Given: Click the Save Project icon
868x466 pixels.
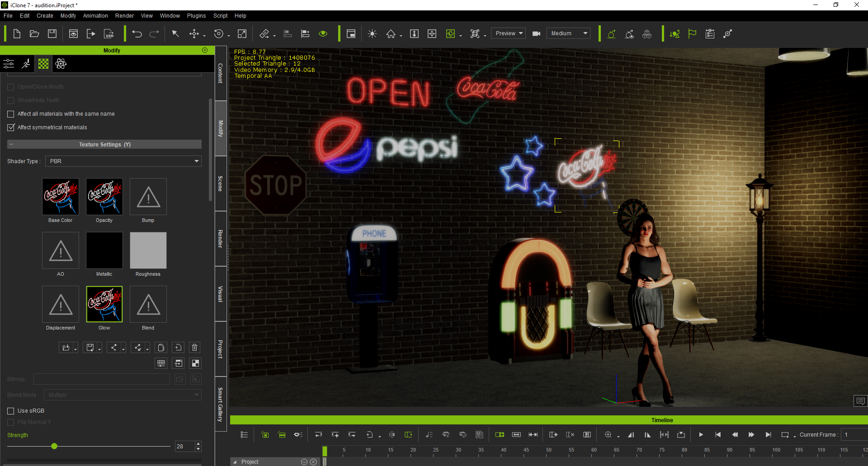Looking at the screenshot, I should pyautogui.click(x=52, y=34).
